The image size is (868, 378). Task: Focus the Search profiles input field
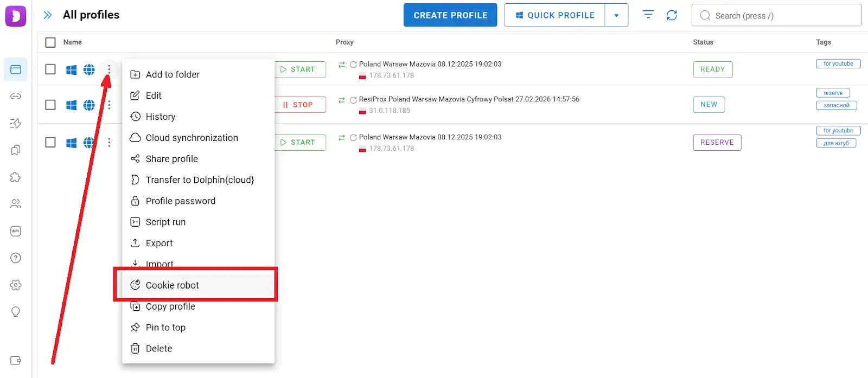coord(781,16)
